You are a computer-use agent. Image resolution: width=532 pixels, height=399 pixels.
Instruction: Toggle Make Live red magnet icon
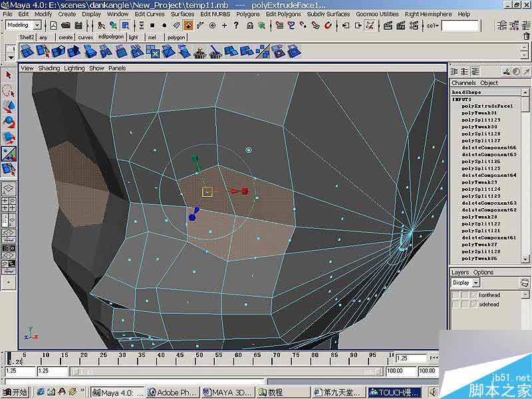tap(328, 25)
